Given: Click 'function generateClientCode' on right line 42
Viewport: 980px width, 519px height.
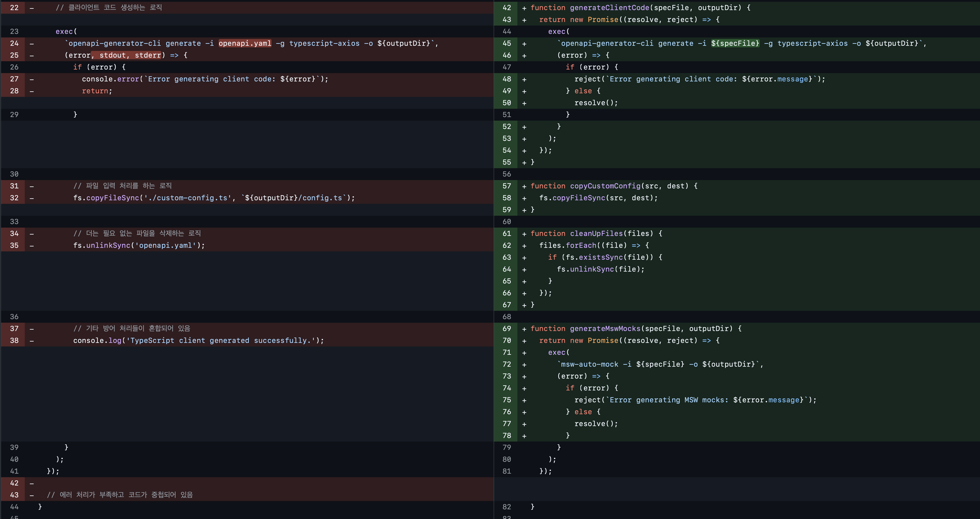Looking at the screenshot, I should coord(590,8).
